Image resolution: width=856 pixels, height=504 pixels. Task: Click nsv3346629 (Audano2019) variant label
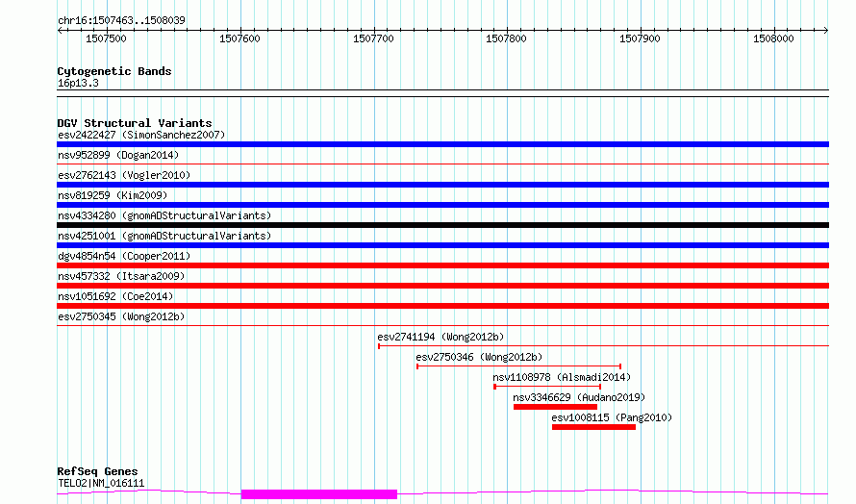pyautogui.click(x=579, y=397)
